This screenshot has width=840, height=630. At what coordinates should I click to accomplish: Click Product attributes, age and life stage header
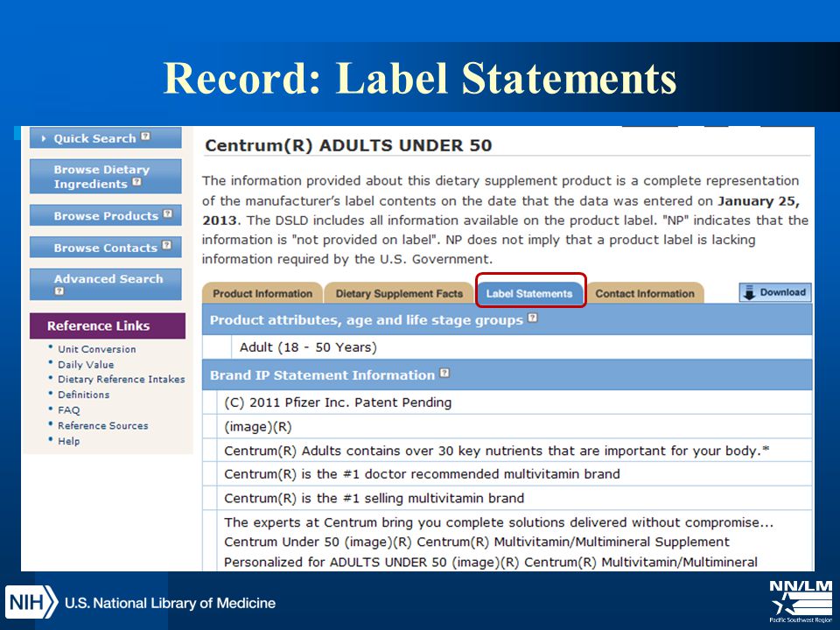(507, 320)
